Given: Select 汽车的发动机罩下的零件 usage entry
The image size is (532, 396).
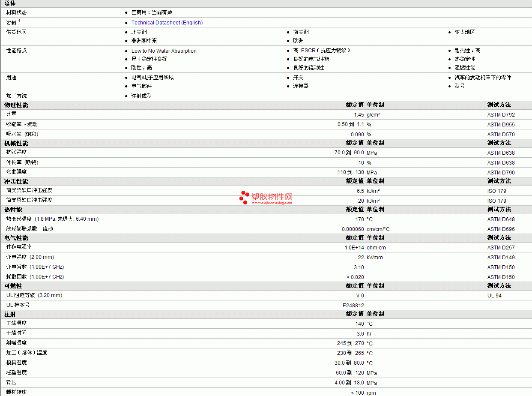Looking at the screenshot, I should coord(483,78).
